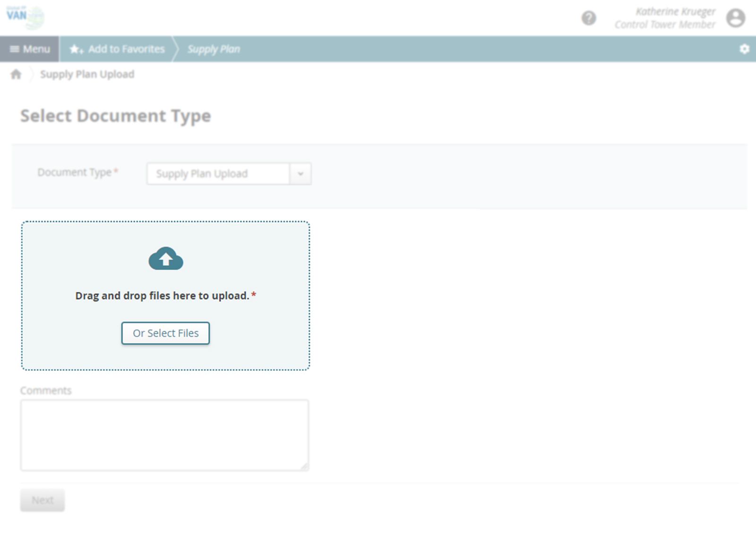Click the drag and drop upload text
This screenshot has width=756, height=534.
(x=162, y=296)
